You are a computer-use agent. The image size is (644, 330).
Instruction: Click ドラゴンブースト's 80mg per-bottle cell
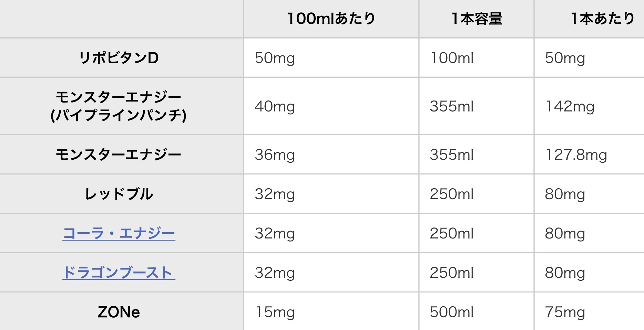(565, 273)
